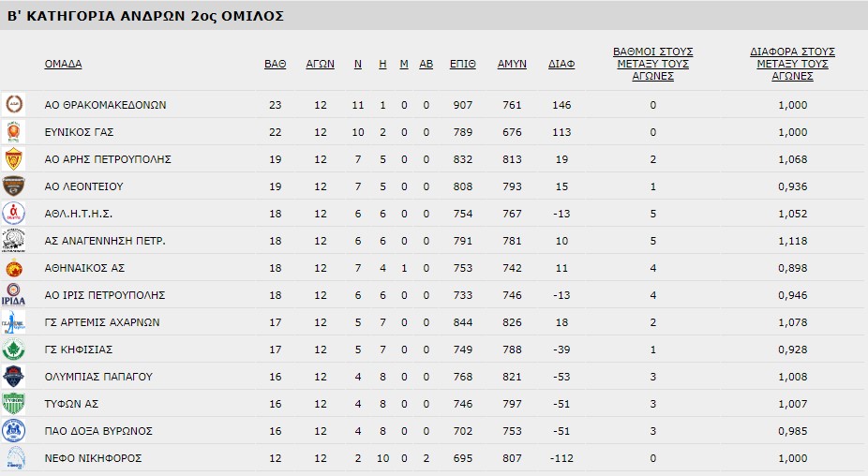Screen dimensions: 868x476
Task: Sort by the ΟΜΑΔΑ column header
Action: pyautogui.click(x=63, y=65)
